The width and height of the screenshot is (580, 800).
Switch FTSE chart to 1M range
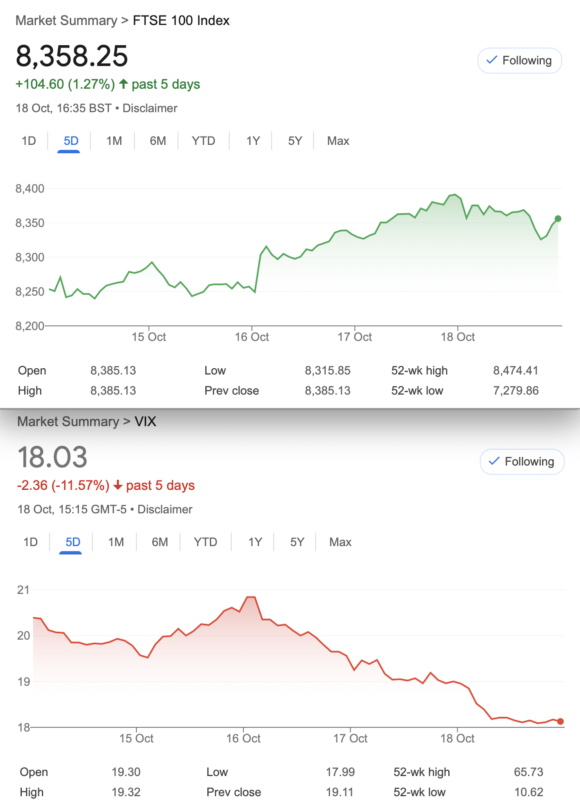pyautogui.click(x=114, y=141)
